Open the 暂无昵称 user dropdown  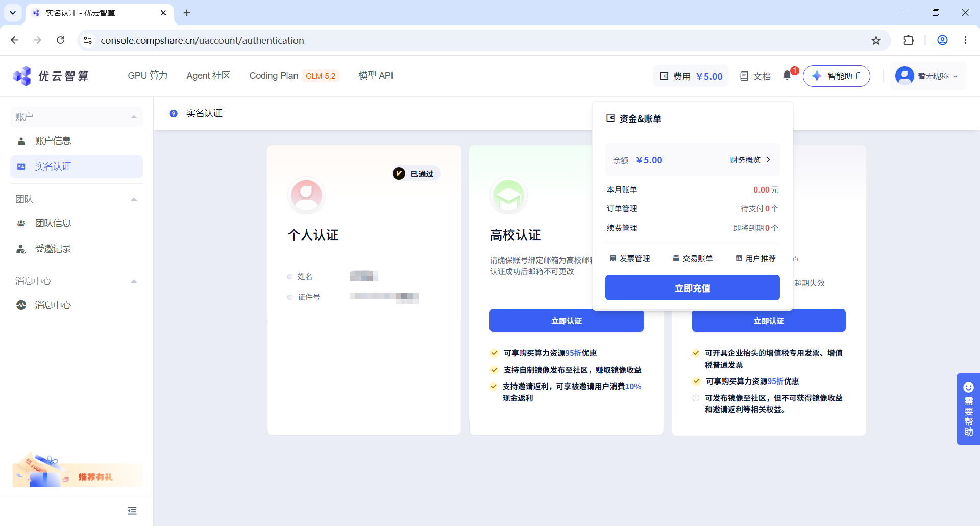(x=928, y=76)
